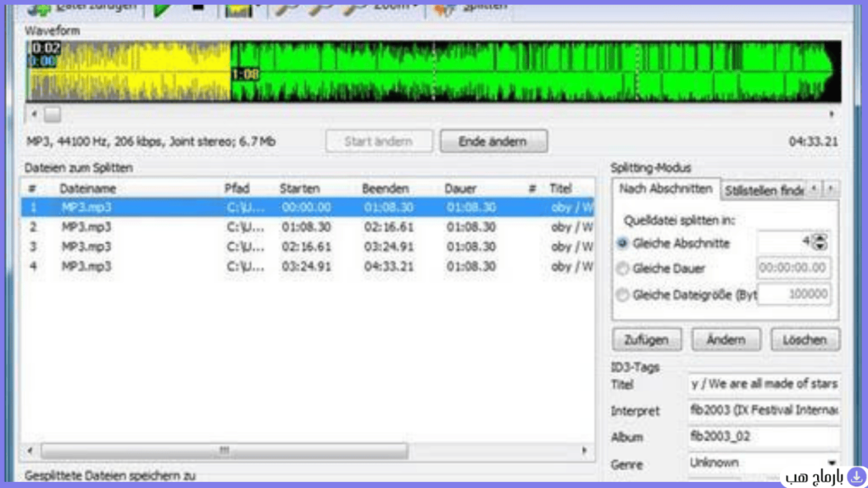
Task: Click the 1:08 marker on the waveform
Action: [245, 75]
